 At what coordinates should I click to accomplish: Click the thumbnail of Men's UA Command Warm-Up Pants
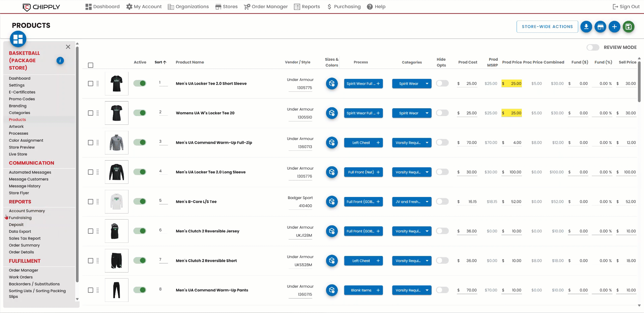[116, 290]
